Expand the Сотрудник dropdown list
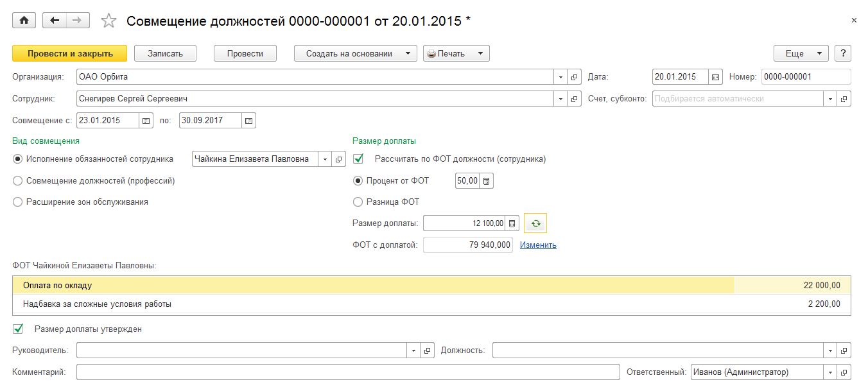The image size is (868, 389). click(x=560, y=99)
